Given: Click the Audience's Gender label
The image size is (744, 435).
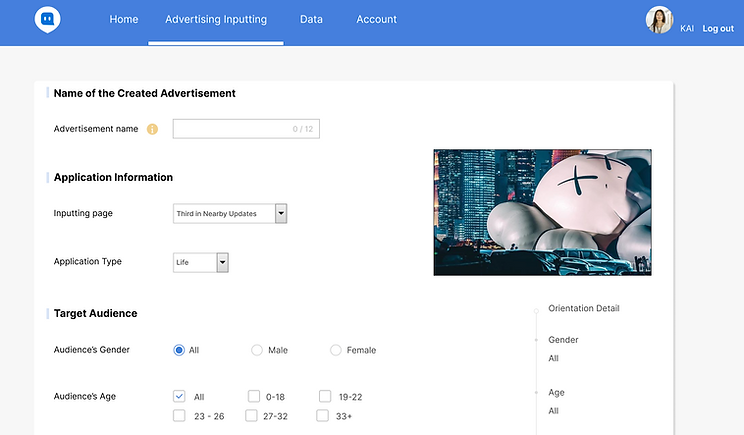Looking at the screenshot, I should (x=92, y=350).
